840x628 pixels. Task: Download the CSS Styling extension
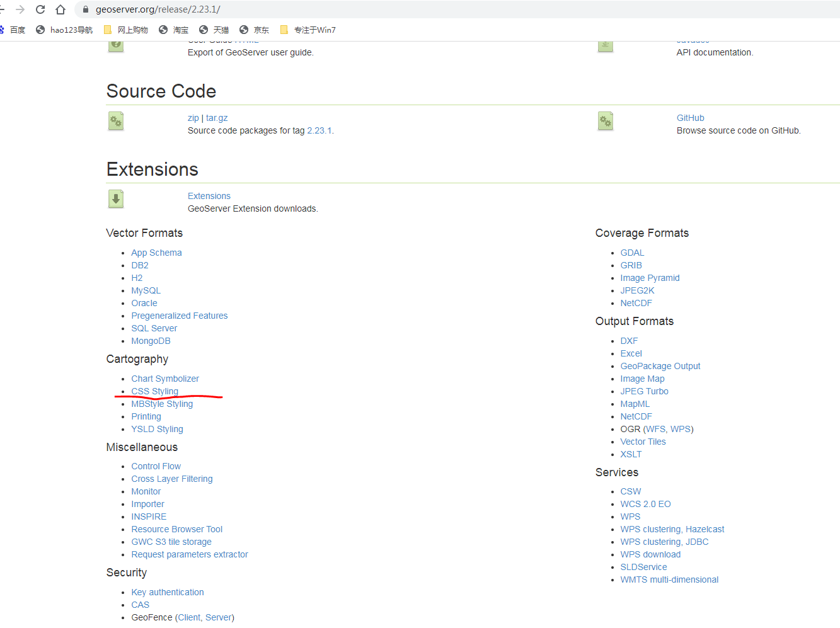pos(155,391)
